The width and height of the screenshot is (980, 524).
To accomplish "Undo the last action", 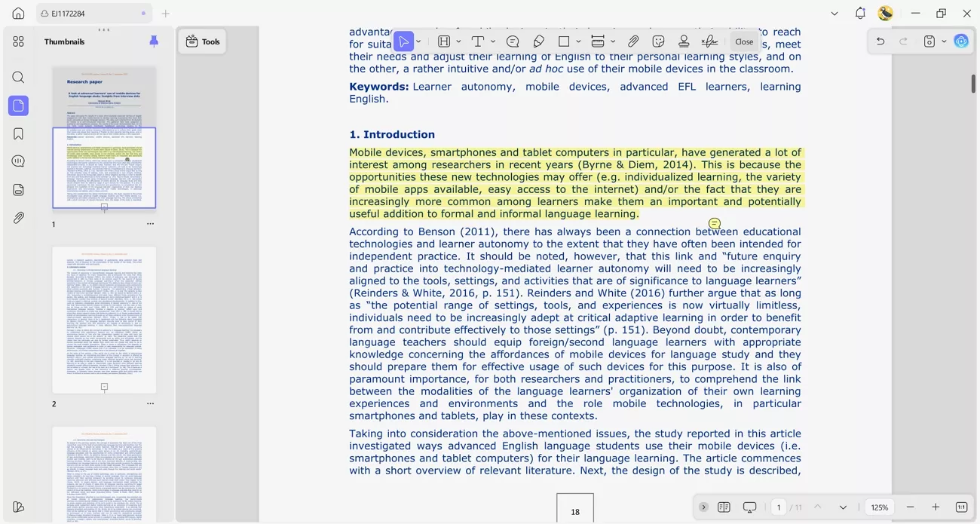I will (880, 41).
